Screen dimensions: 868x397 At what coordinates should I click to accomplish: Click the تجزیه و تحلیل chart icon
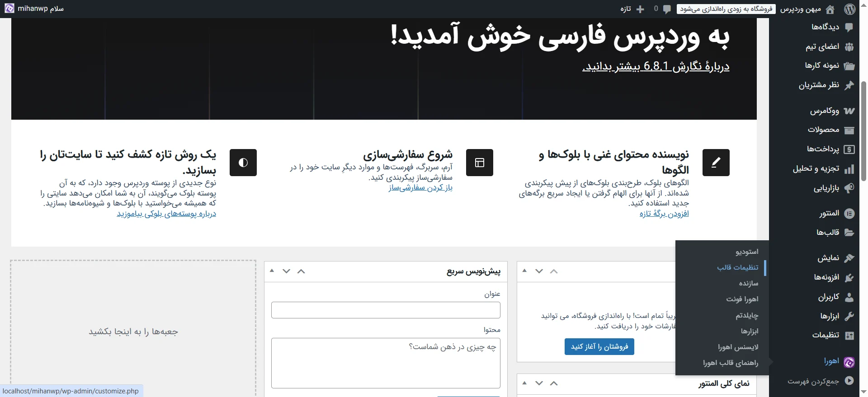click(x=849, y=168)
